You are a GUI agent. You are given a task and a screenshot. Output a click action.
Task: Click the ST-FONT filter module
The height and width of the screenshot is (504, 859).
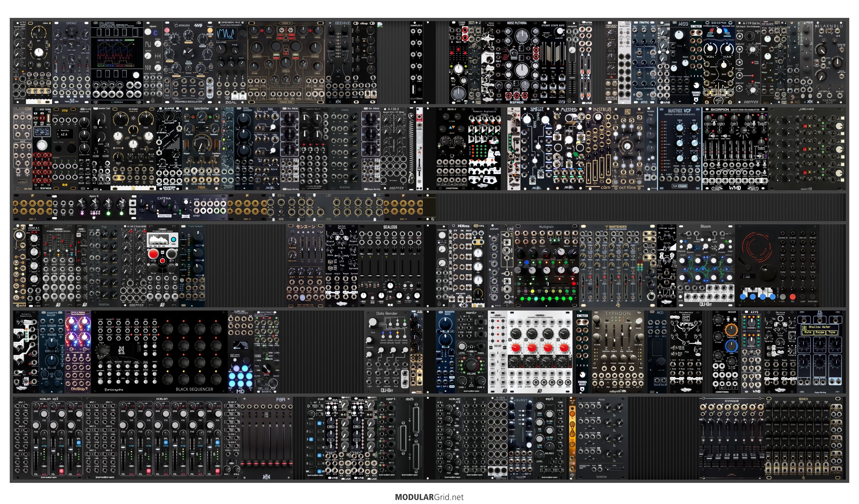[133, 149]
